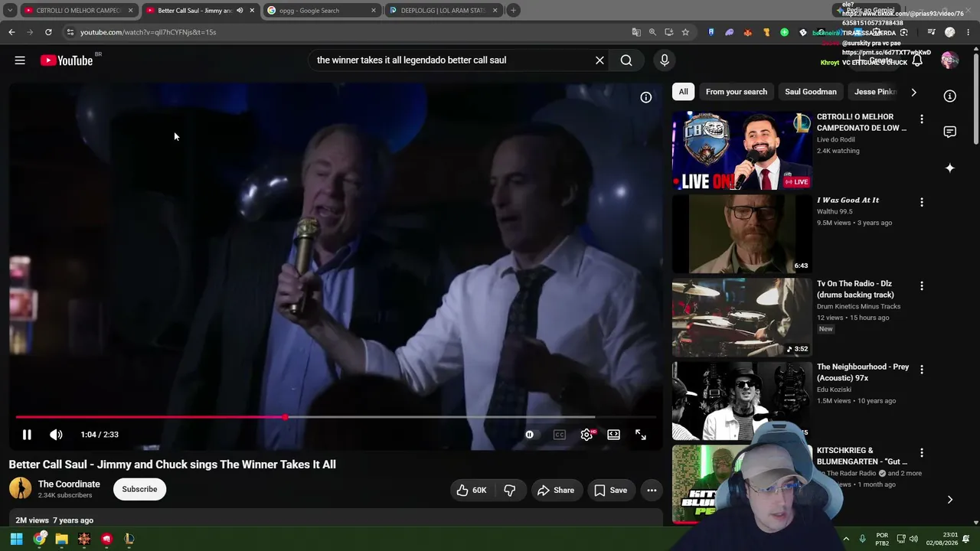The image size is (980, 551).
Task: Open the browser media controls icon
Action: (931, 32)
